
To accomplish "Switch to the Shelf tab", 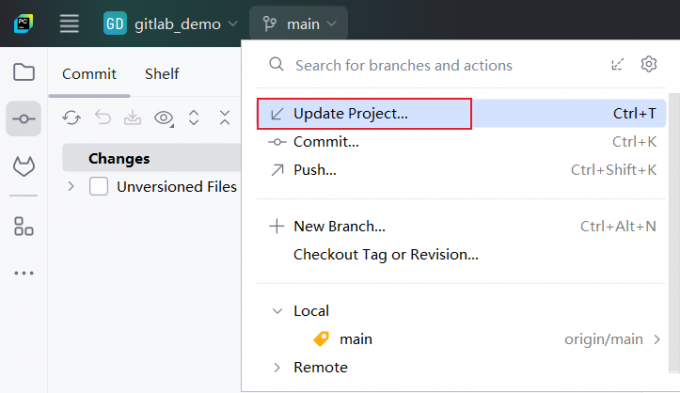I will (x=162, y=74).
